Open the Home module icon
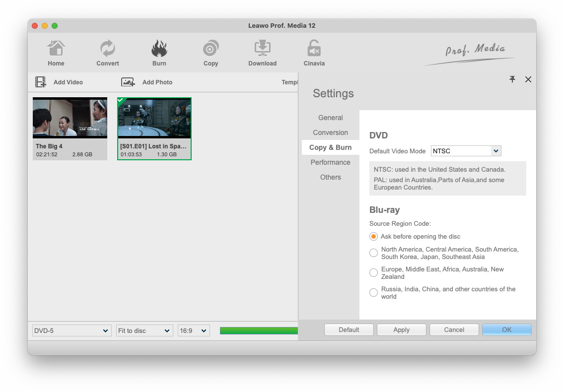This screenshot has height=392, width=564. click(x=56, y=49)
